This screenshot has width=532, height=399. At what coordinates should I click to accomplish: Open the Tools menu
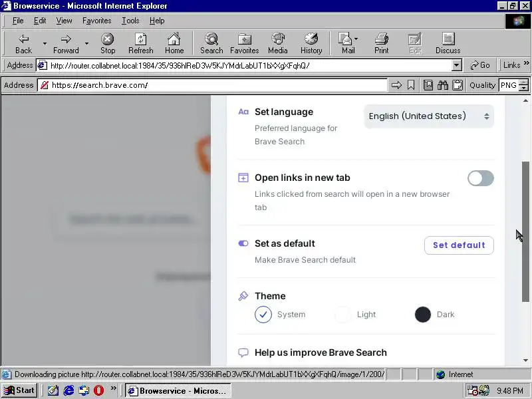click(x=130, y=21)
